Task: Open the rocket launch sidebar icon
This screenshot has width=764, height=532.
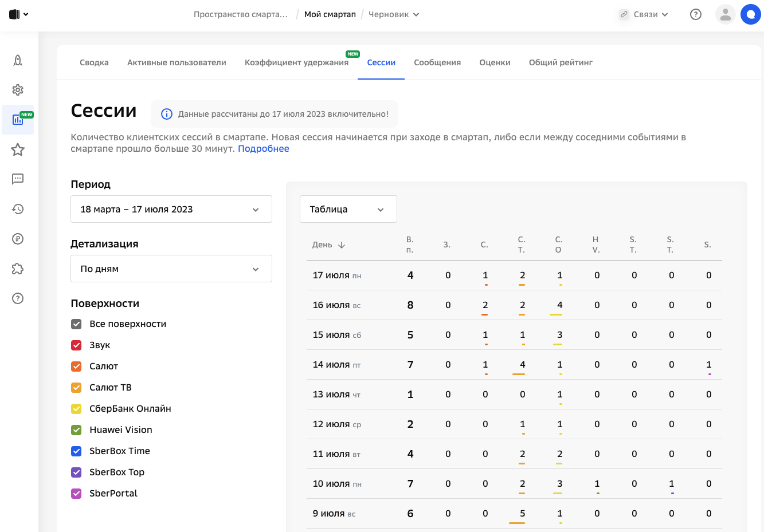Action: point(18,60)
